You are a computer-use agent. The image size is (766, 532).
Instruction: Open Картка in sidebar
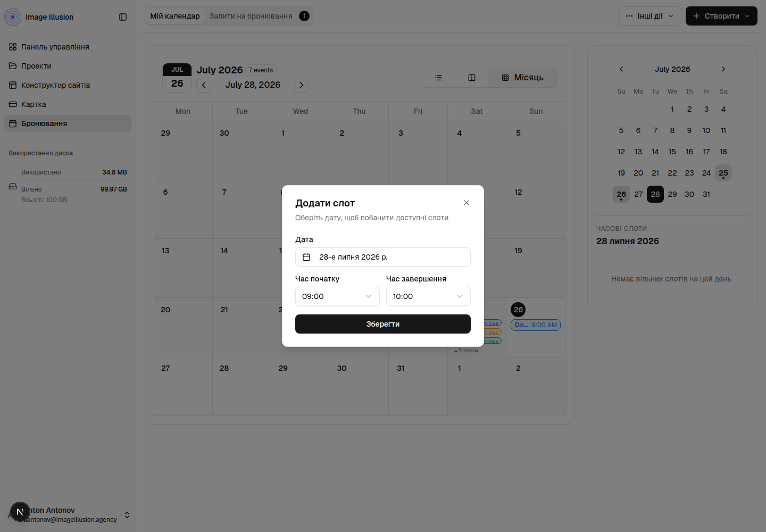tap(68, 104)
